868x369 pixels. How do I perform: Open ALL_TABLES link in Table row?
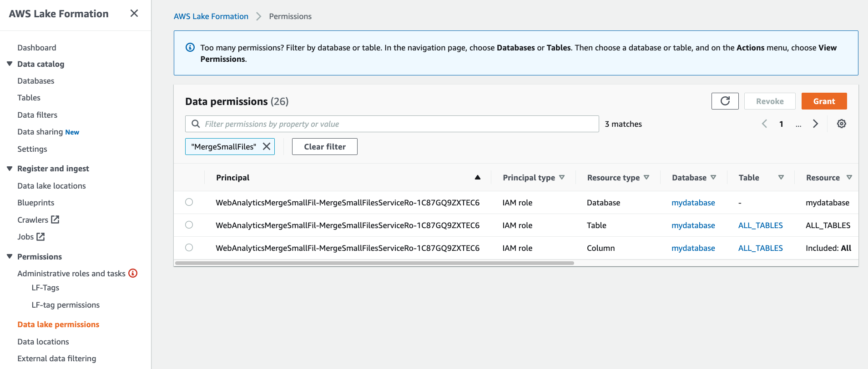[761, 225]
